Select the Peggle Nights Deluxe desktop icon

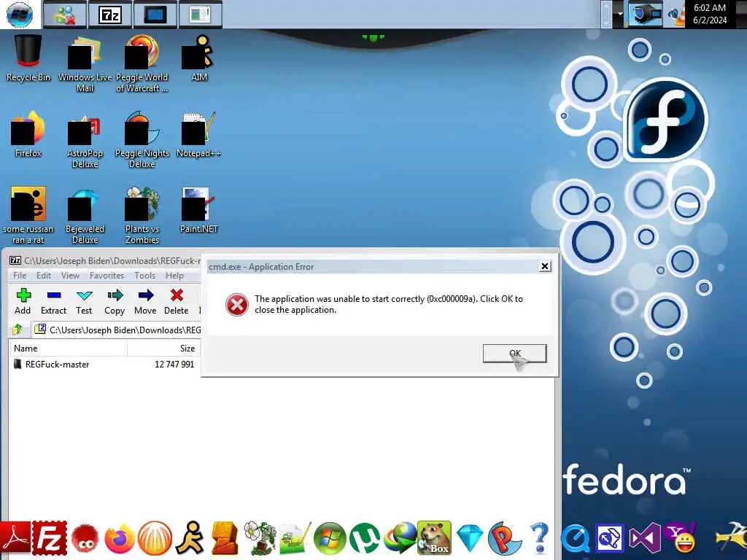(x=142, y=139)
